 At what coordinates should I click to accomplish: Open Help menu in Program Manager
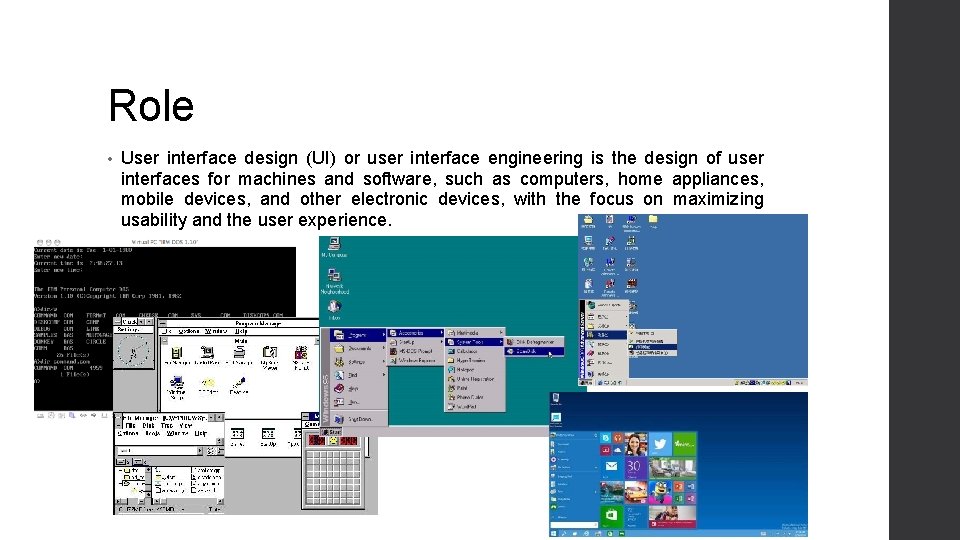tap(240, 331)
